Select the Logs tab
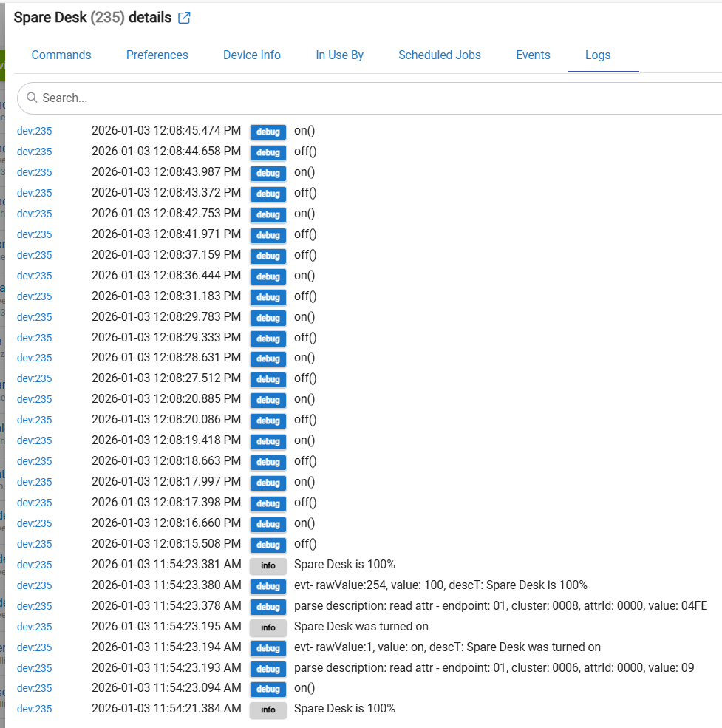The width and height of the screenshot is (722, 728). 598,55
